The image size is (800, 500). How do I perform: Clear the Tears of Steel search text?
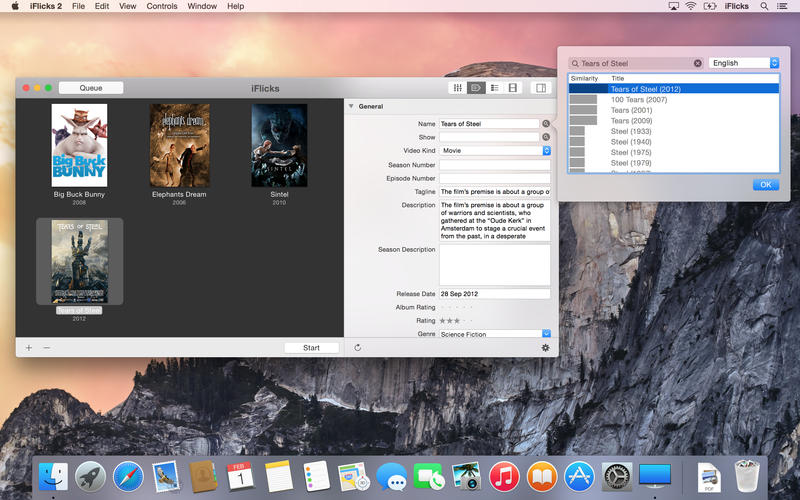point(697,63)
